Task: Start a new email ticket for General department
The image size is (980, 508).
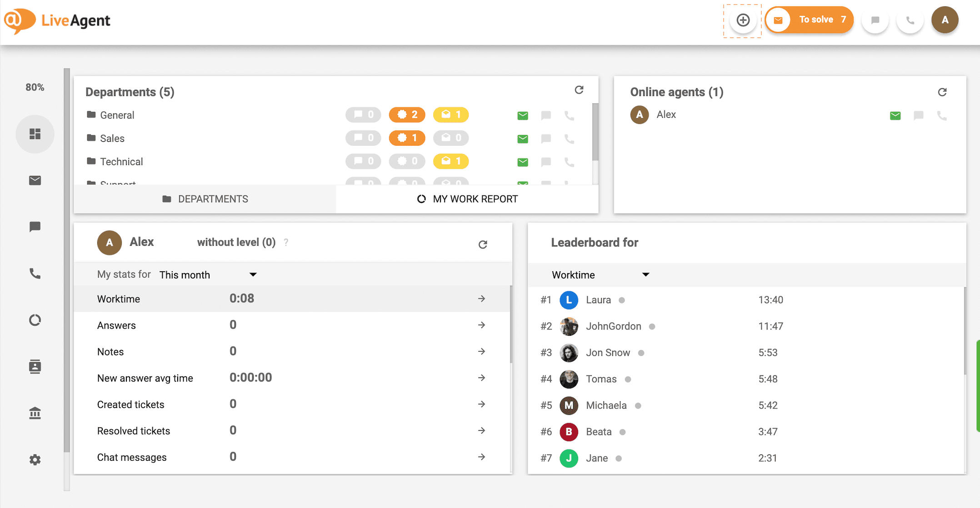Action: (522, 115)
